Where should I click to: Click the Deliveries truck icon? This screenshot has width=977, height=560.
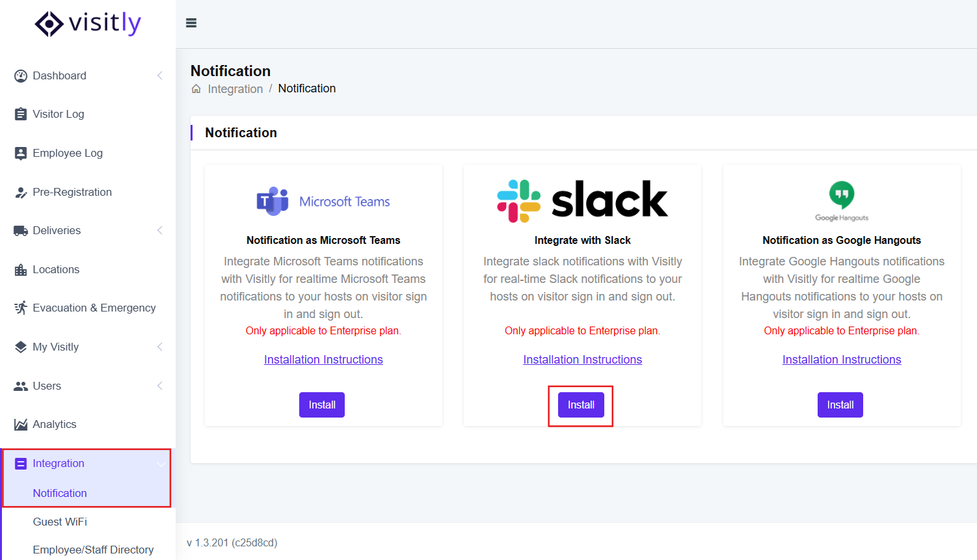click(x=21, y=231)
